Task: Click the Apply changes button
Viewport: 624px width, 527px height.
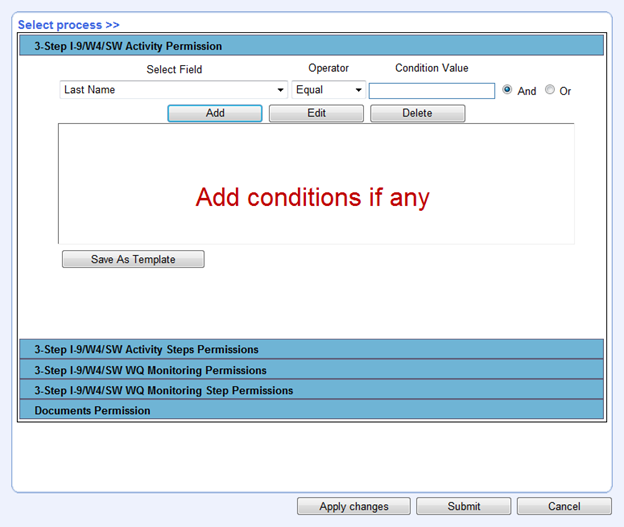Action: click(354, 506)
